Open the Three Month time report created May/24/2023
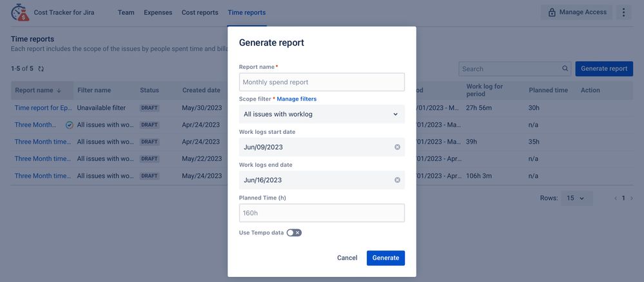 [x=43, y=176]
